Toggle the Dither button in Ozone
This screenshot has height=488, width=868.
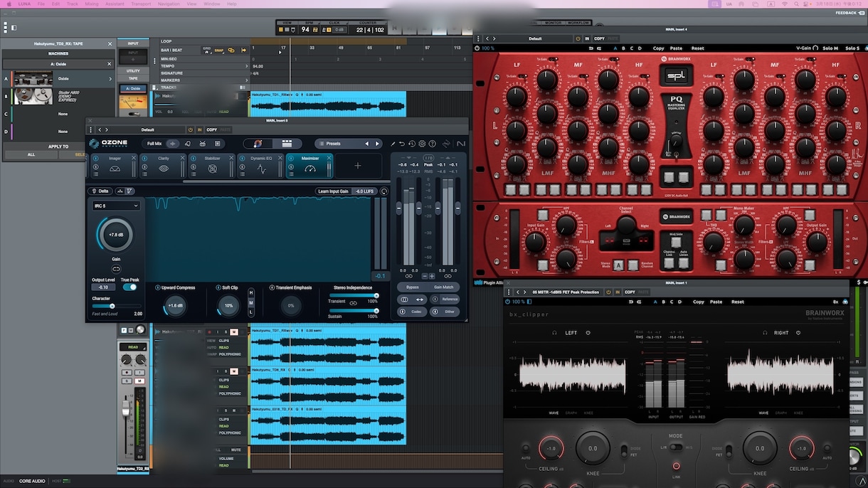pos(445,312)
